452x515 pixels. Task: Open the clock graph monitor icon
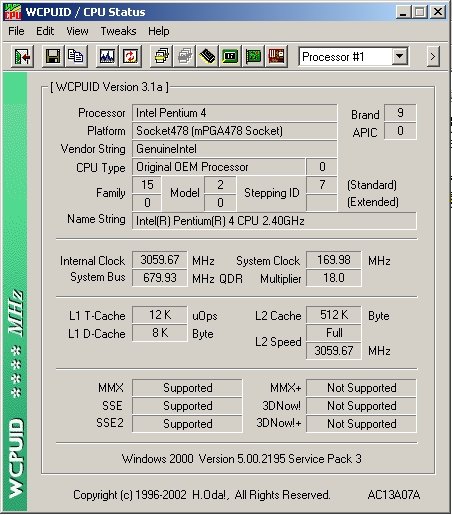[x=107, y=56]
